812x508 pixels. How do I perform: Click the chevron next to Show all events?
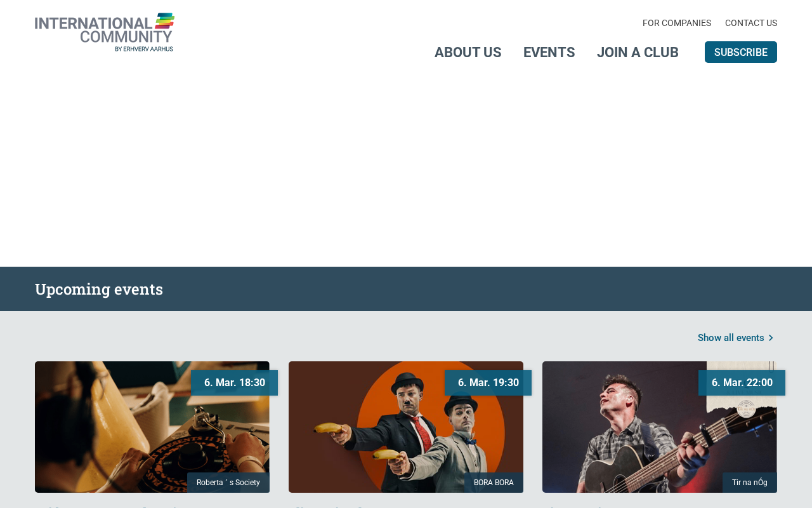(x=771, y=338)
